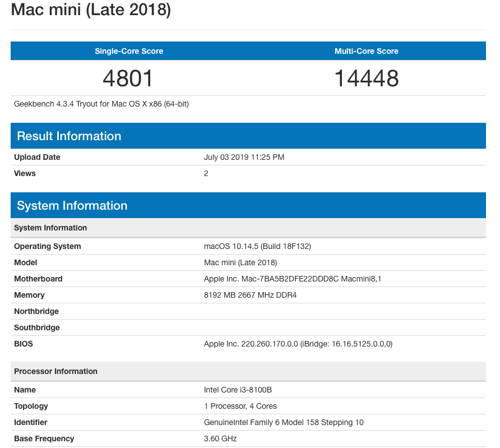Select the "Geekbench 4.3.4 Tryout" version line
500x448 pixels.
click(101, 104)
